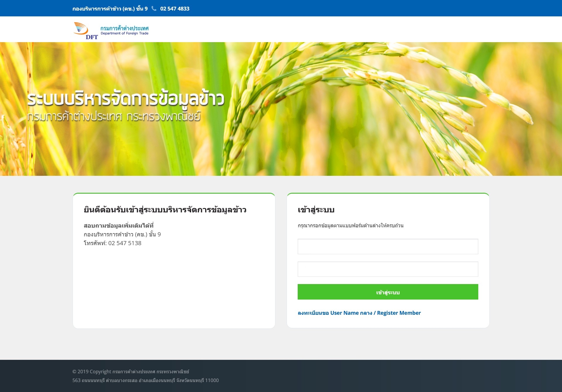Click the second login input field
562x392 pixels.
click(388, 269)
